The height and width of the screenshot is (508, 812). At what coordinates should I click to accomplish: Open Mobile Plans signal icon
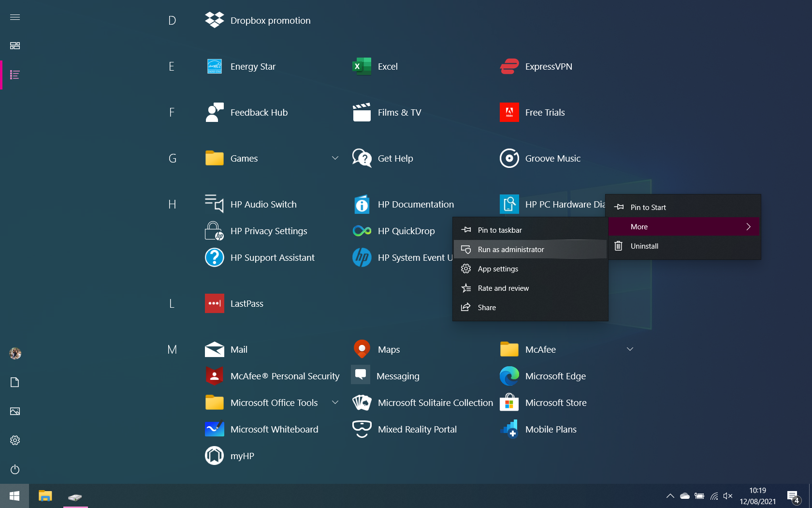tap(509, 429)
